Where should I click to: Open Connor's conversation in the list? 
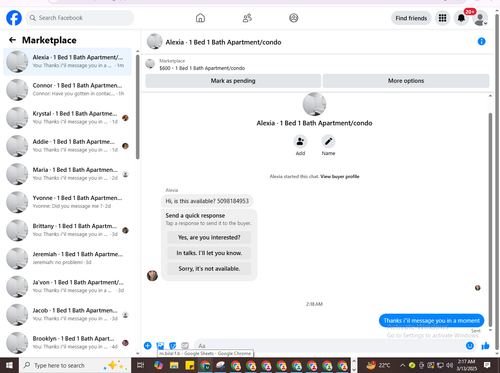(x=68, y=89)
